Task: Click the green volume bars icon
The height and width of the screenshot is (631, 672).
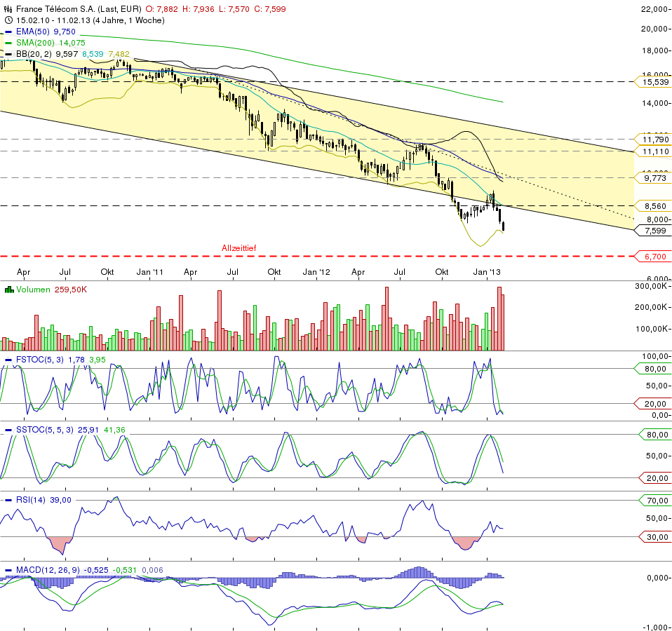Action: [x=9, y=290]
